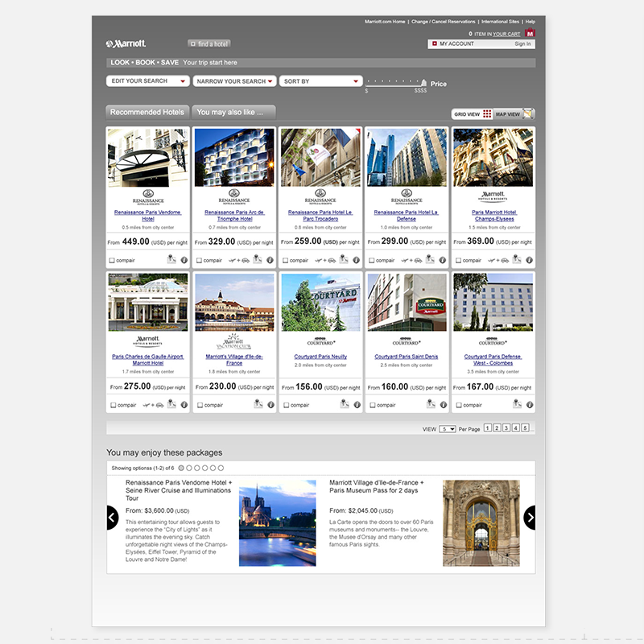The width and height of the screenshot is (644, 644).
Task: Show map pin for Renaissance La Defense hotel
Action: (x=430, y=259)
